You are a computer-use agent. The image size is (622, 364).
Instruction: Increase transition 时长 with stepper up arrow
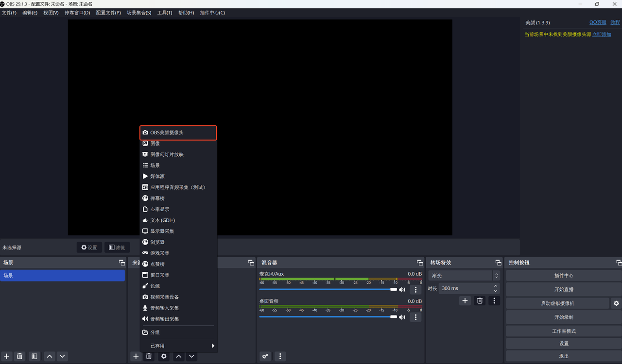[x=495, y=285]
